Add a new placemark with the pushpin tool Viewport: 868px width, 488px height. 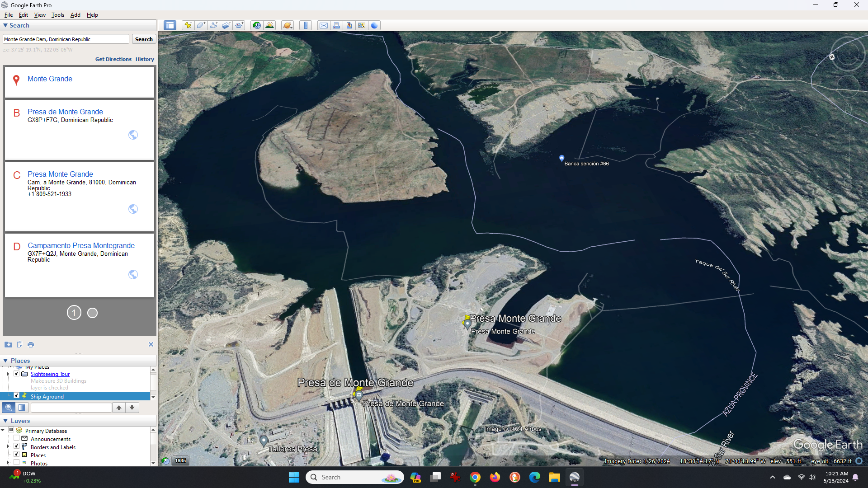188,25
